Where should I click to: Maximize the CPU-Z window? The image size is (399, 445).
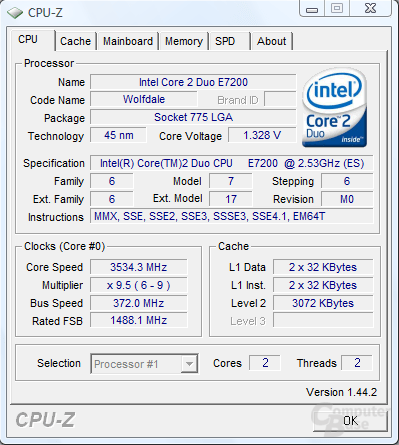click(337, 8)
